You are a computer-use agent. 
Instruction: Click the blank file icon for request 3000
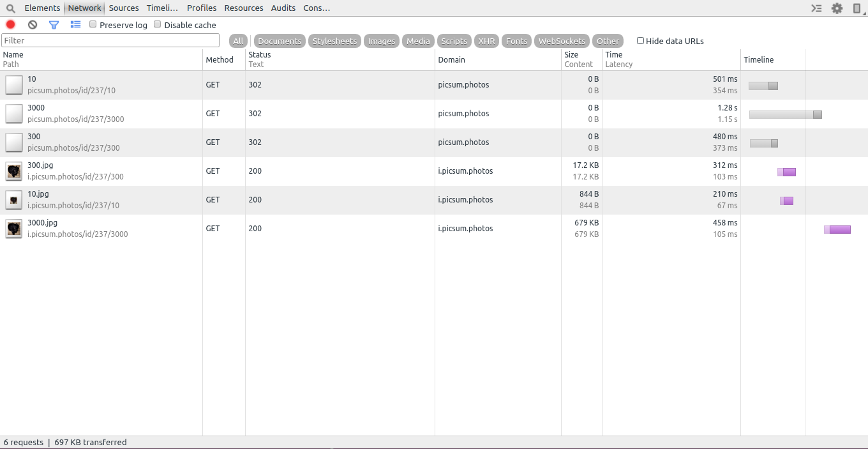coord(14,114)
